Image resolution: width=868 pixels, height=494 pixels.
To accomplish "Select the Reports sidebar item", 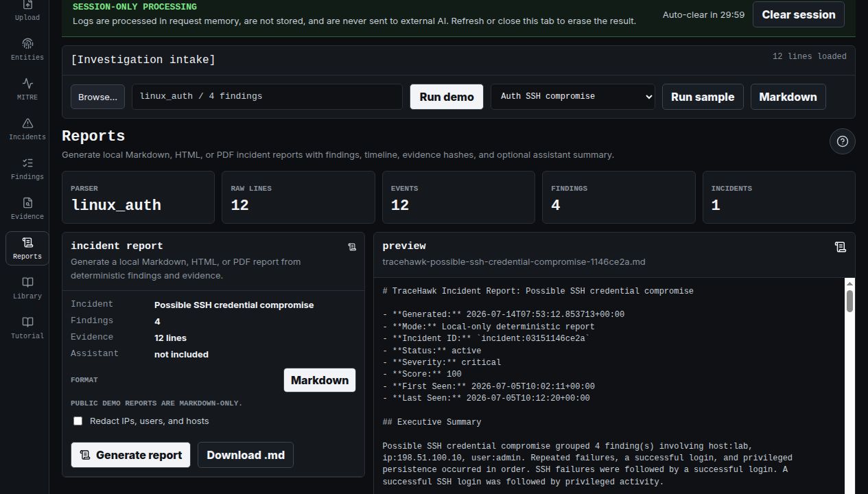I will point(27,248).
